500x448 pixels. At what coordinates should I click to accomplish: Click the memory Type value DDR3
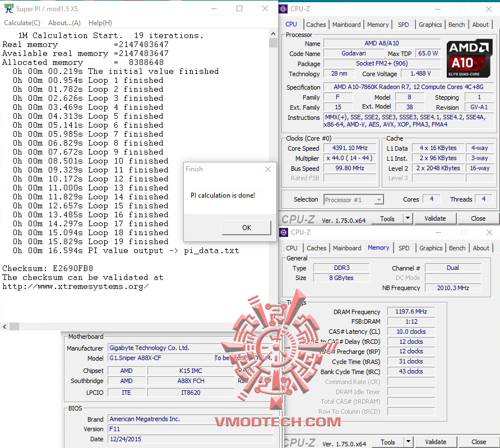(x=341, y=268)
